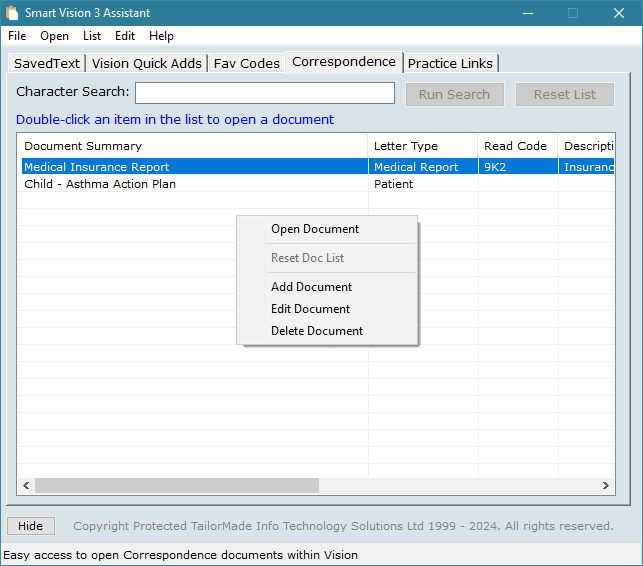Image resolution: width=643 pixels, height=566 pixels.
Task: Click the horizontal scrollbar left arrow
Action: (26, 486)
